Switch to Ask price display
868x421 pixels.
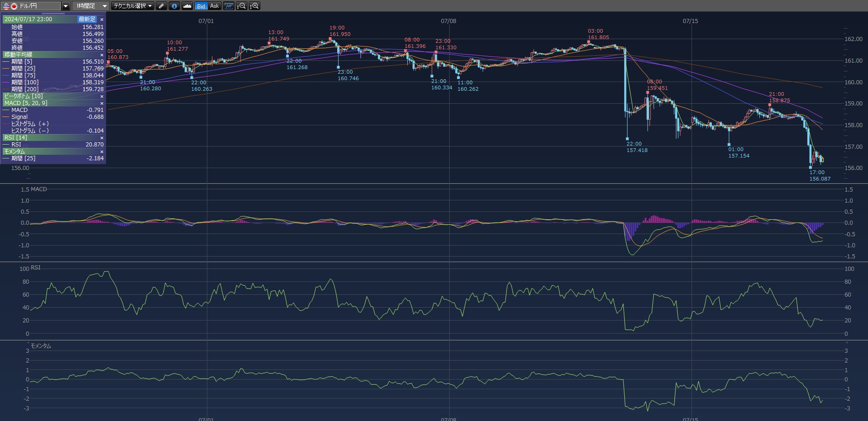click(214, 6)
